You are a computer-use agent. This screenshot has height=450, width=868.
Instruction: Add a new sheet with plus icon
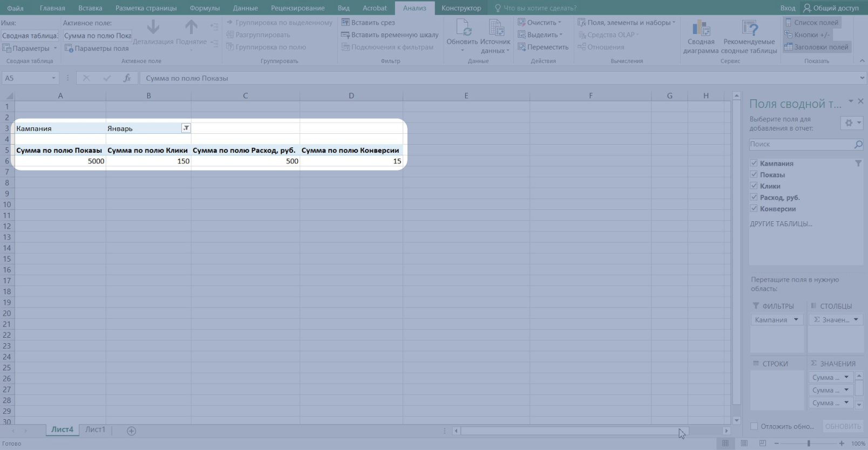[131, 431]
